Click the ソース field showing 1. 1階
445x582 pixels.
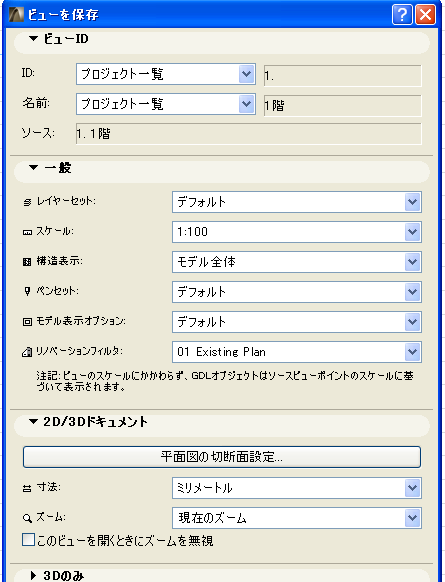click(x=249, y=134)
